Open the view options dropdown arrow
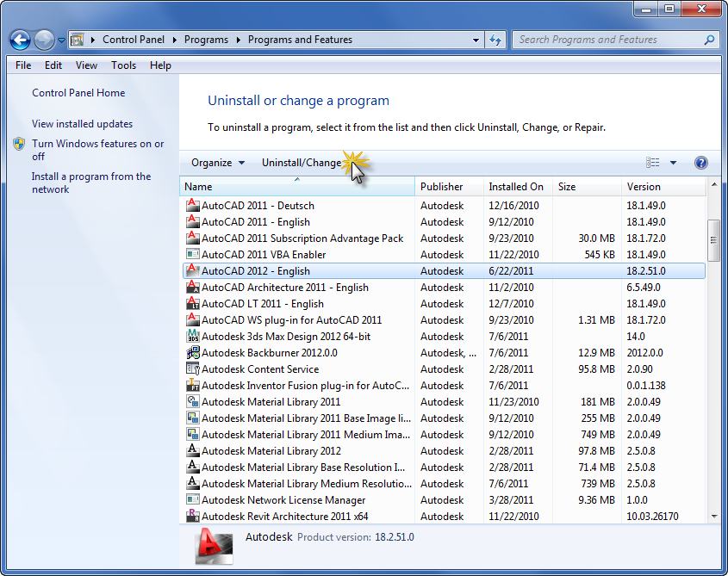Image resolution: width=728 pixels, height=576 pixels. tap(673, 163)
